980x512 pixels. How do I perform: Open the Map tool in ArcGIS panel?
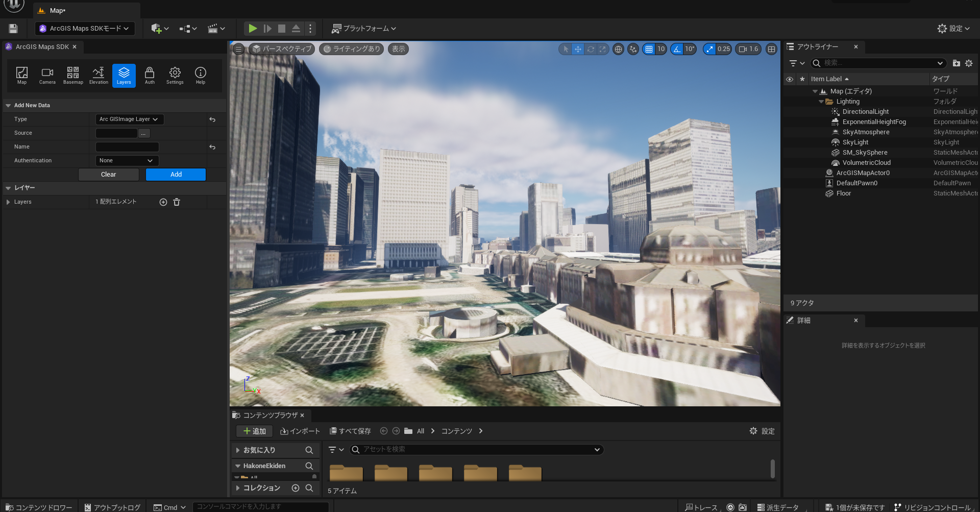coord(22,75)
